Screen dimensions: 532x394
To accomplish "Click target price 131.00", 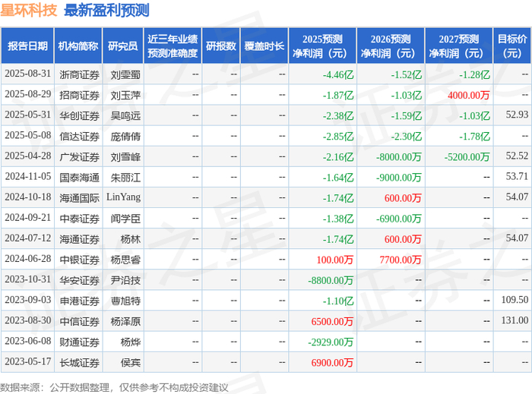I will tap(515, 320).
